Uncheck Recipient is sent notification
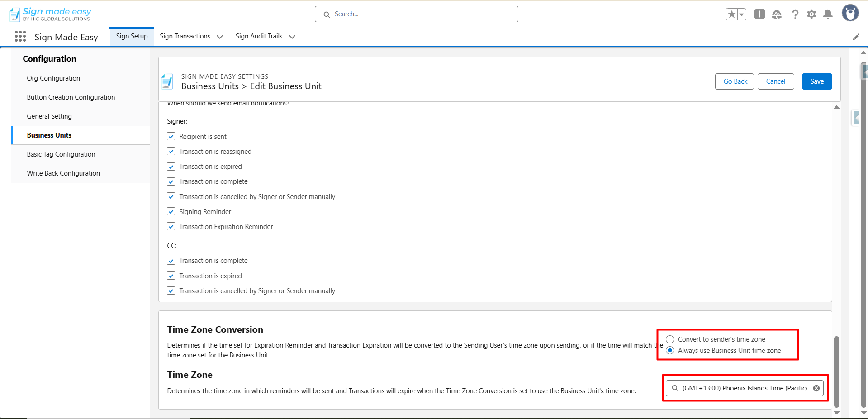868x419 pixels. click(x=171, y=137)
